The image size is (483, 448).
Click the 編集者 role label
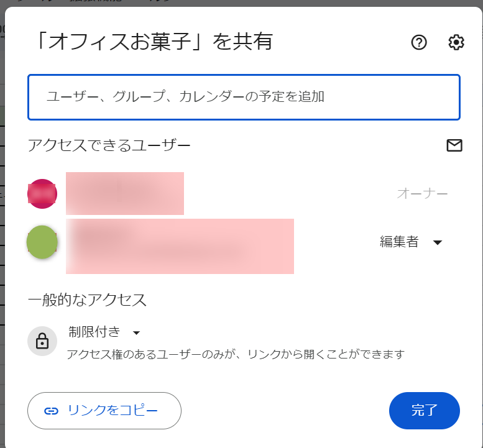[x=399, y=242]
